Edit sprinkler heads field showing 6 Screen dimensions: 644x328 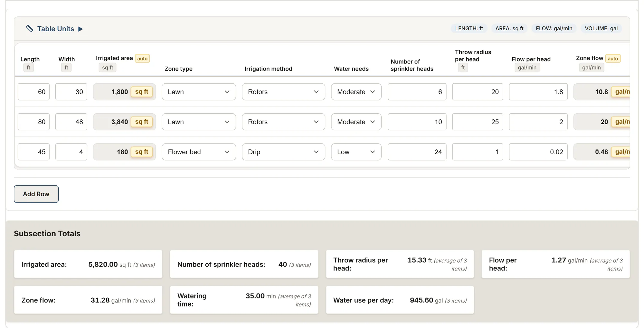pyautogui.click(x=417, y=92)
